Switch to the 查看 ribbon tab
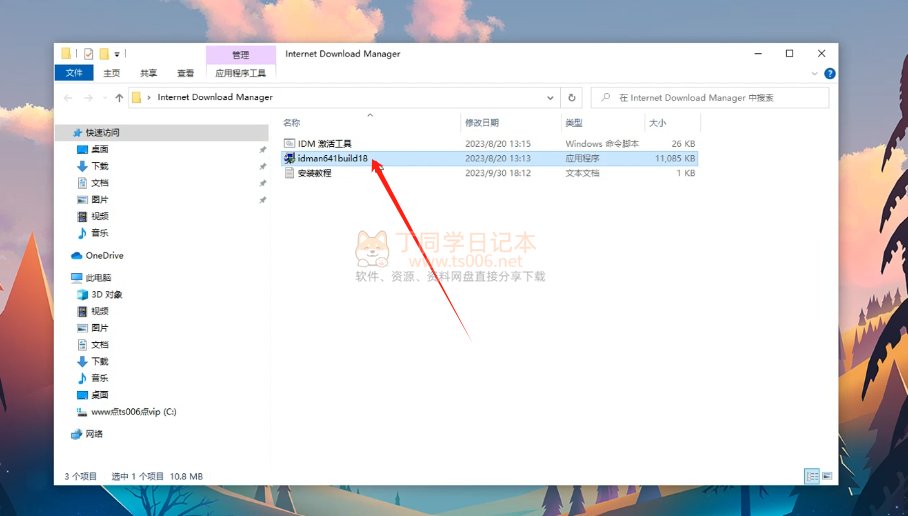 (185, 73)
